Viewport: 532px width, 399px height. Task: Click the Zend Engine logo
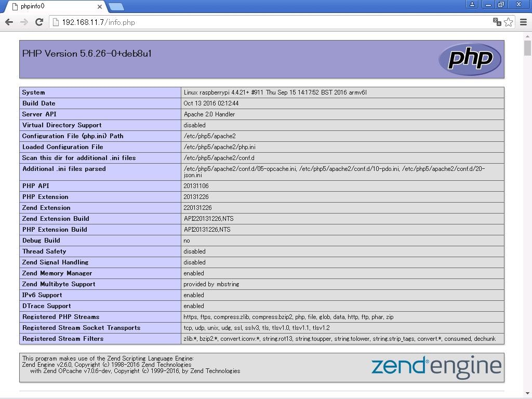pyautogui.click(x=436, y=367)
